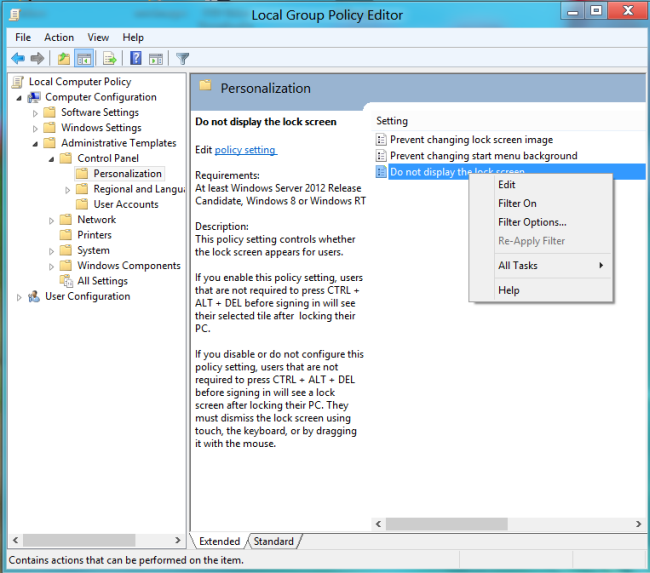Click the Back arrow toolbar icon
Image resolution: width=650 pixels, height=573 pixels.
point(17,58)
